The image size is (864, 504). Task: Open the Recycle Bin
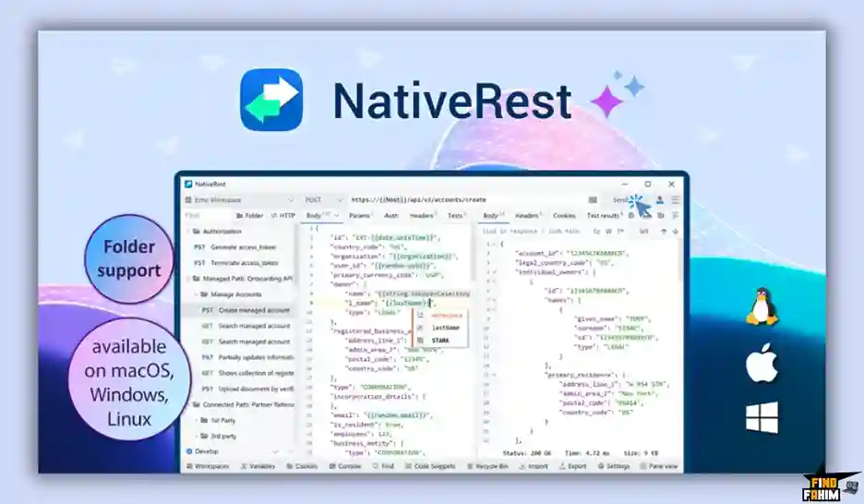(487, 466)
